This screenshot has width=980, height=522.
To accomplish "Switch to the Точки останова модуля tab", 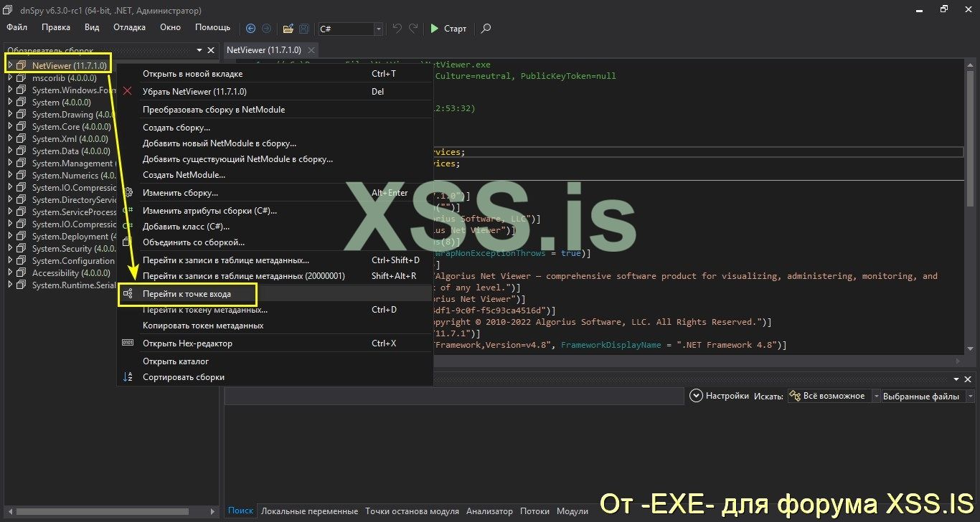I will point(412,511).
